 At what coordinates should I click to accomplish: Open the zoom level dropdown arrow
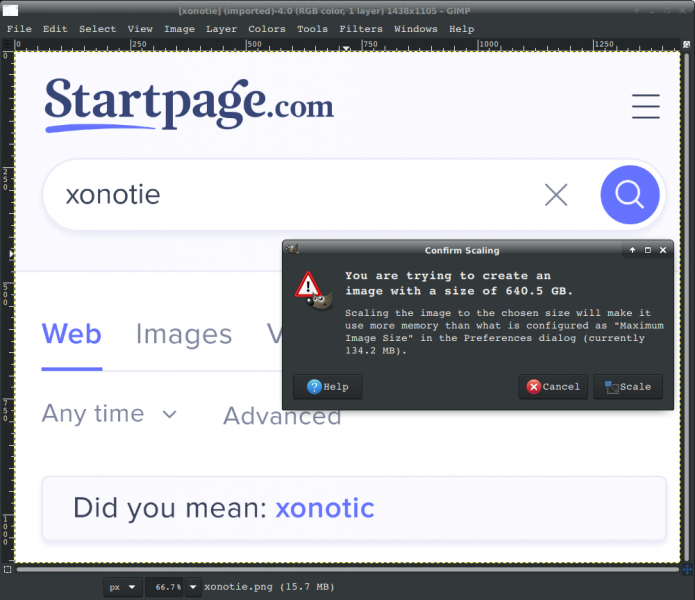pyautogui.click(x=193, y=587)
